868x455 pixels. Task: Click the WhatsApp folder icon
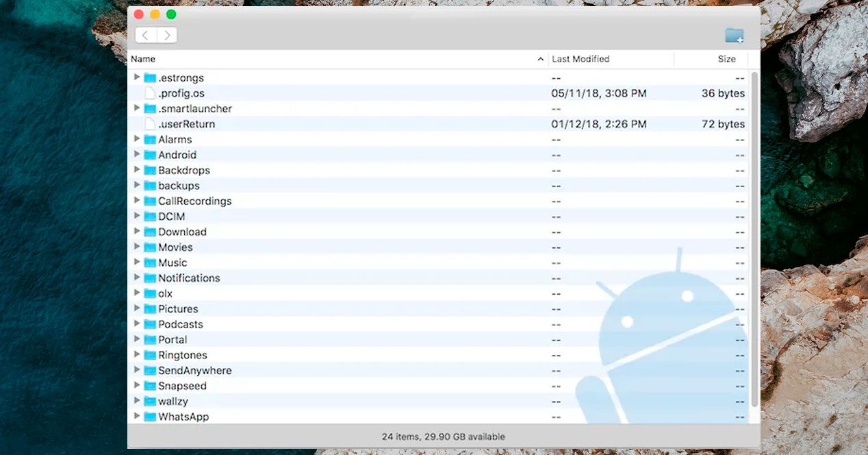pos(150,417)
